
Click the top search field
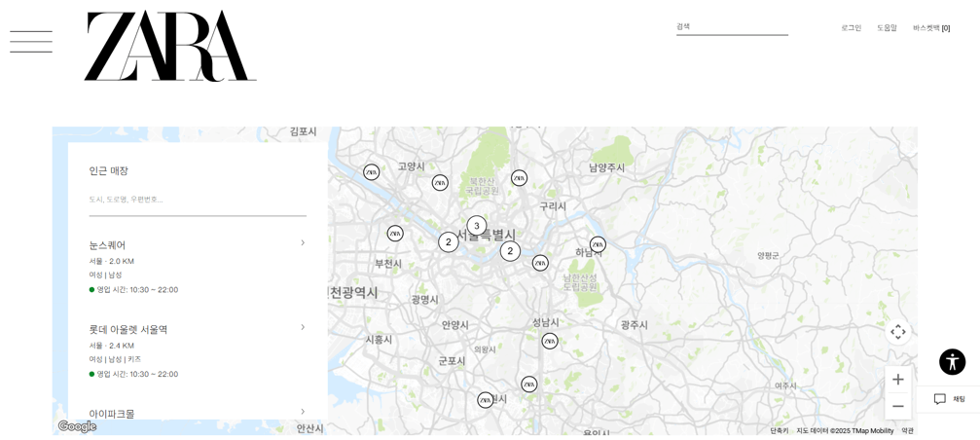point(732,27)
